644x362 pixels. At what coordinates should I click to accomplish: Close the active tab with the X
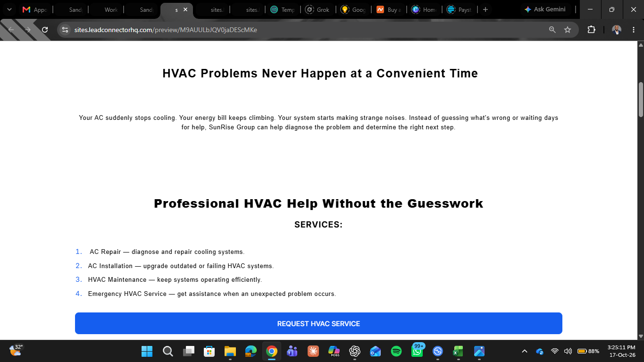[185, 9]
